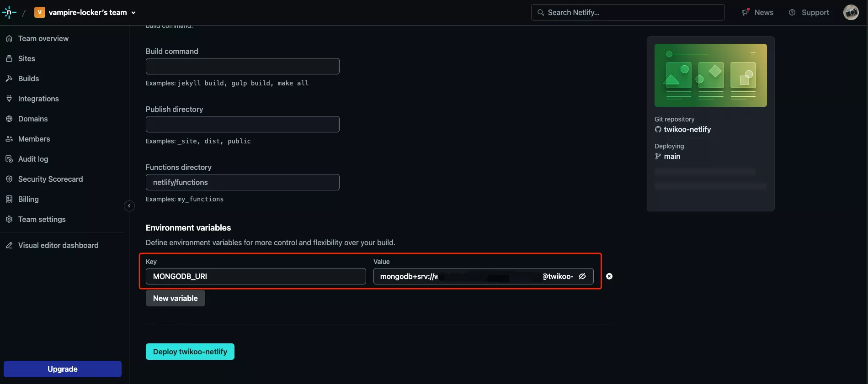
Task: Expand the vampire-locker's team switcher
Action: pyautogui.click(x=85, y=12)
